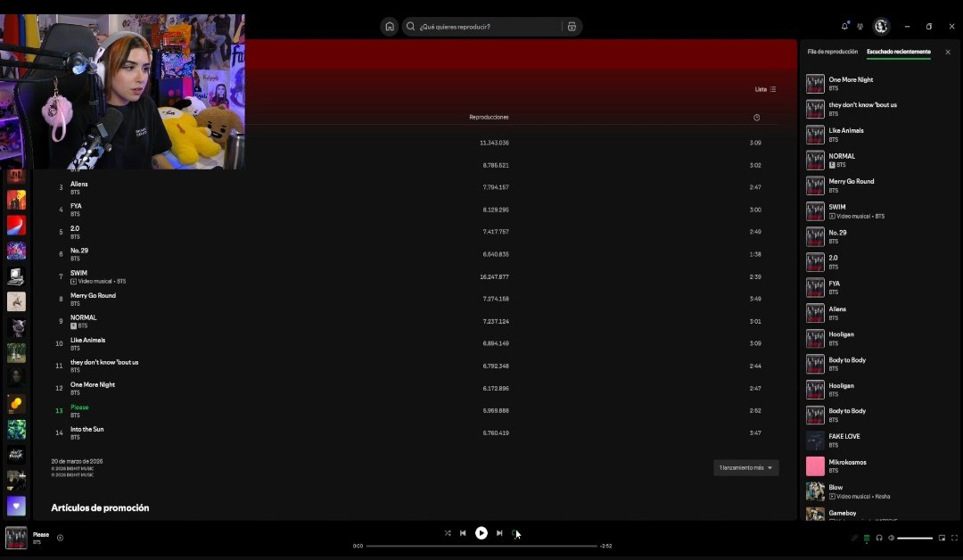This screenshot has height=560, width=963.
Task: Skip to next track
Action: (x=499, y=533)
